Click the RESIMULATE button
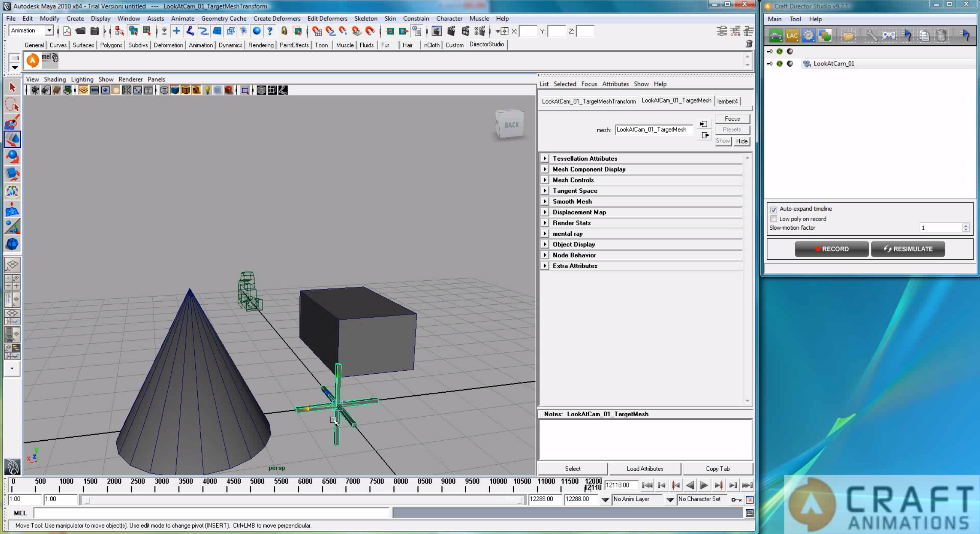Image resolution: width=980 pixels, height=534 pixels. (x=908, y=249)
